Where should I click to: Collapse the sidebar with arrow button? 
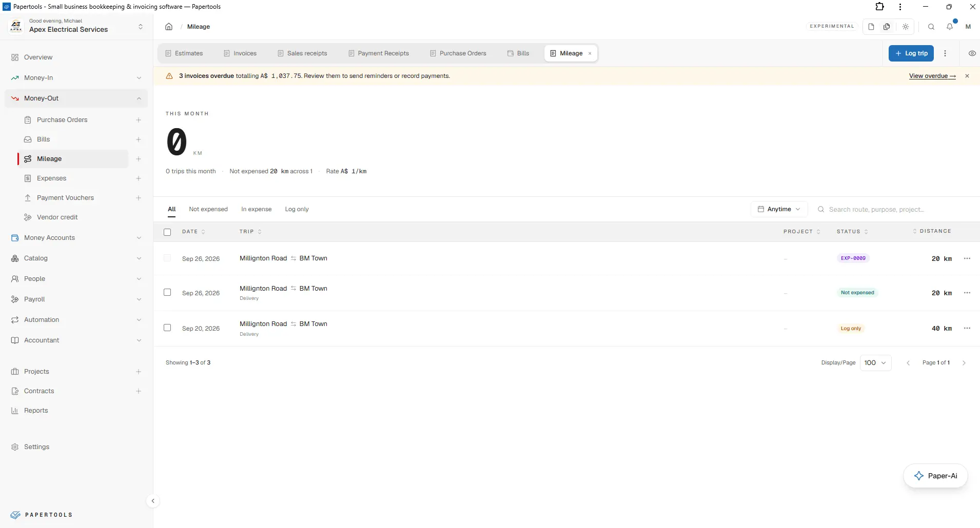[153, 501]
